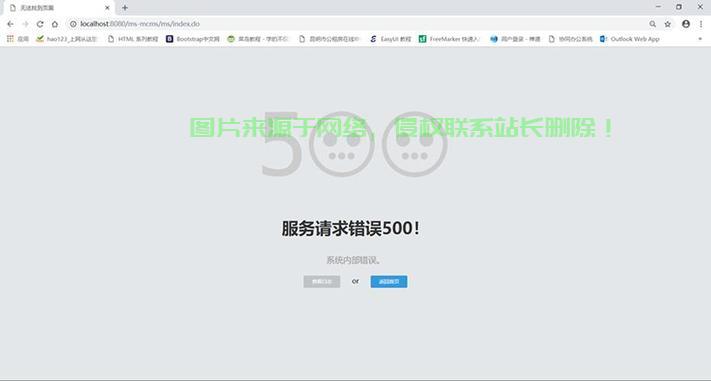Restore down the browser window
This screenshot has height=381, width=711.
click(x=679, y=7)
